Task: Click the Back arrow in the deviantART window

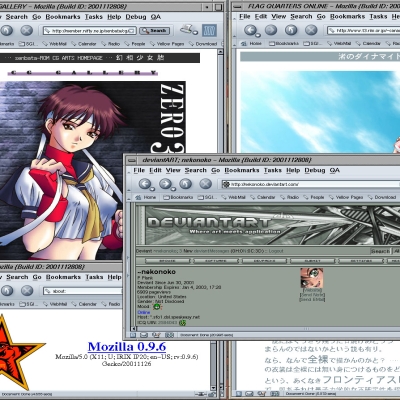Action: (x=145, y=184)
